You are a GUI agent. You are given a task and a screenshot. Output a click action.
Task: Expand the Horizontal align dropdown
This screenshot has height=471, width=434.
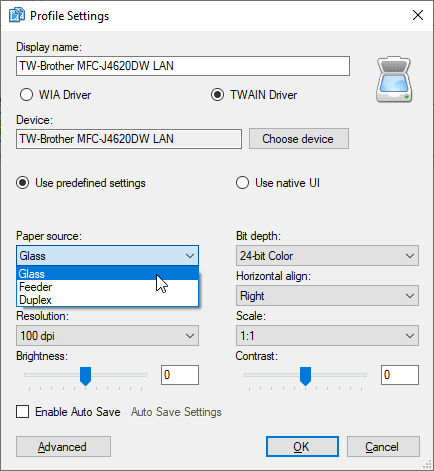click(x=327, y=296)
